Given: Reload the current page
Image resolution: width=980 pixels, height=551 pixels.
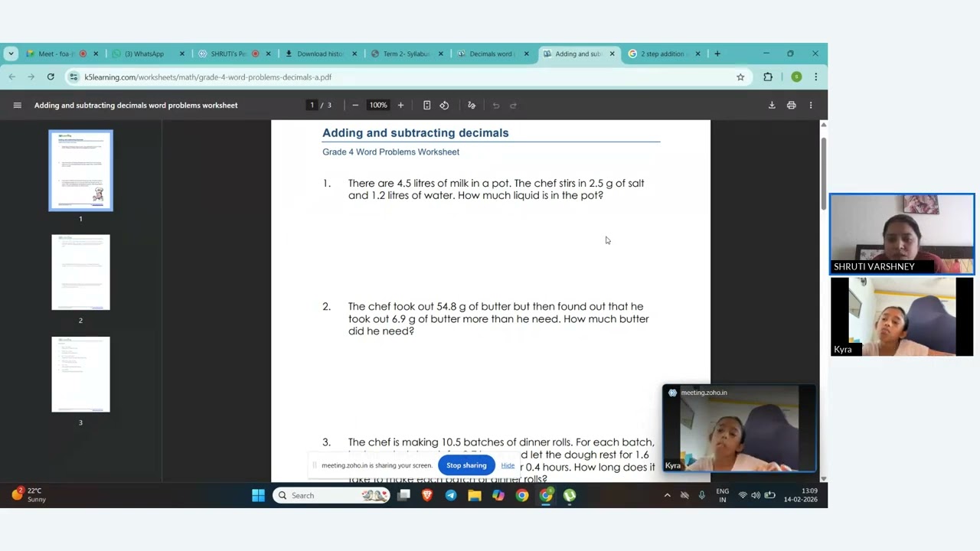Looking at the screenshot, I should coord(51,77).
